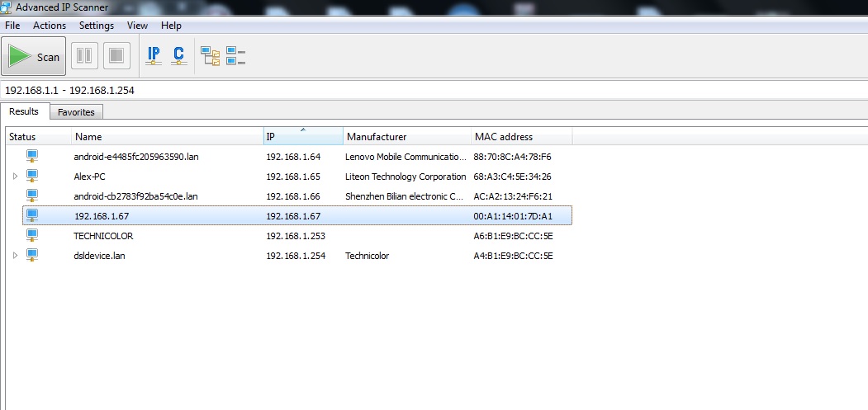Start scanning with the Scan button
The width and height of the screenshot is (868, 410).
click(34, 56)
